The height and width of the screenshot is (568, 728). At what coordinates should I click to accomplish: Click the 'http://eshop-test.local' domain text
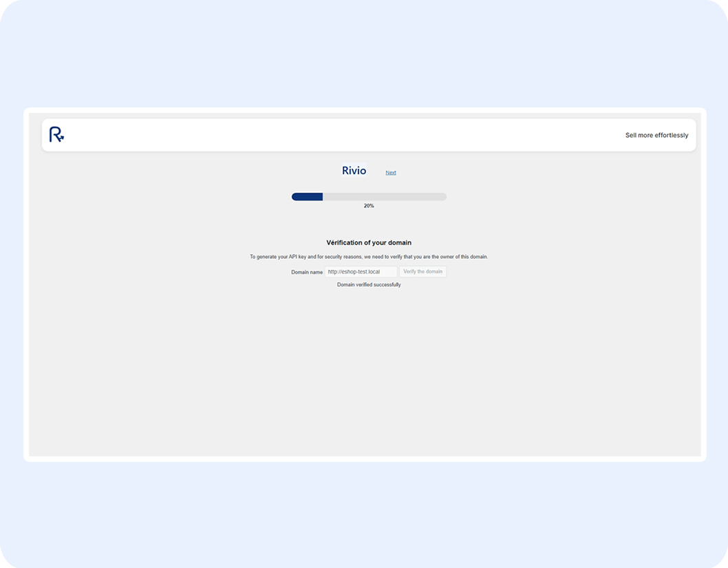coord(354,272)
